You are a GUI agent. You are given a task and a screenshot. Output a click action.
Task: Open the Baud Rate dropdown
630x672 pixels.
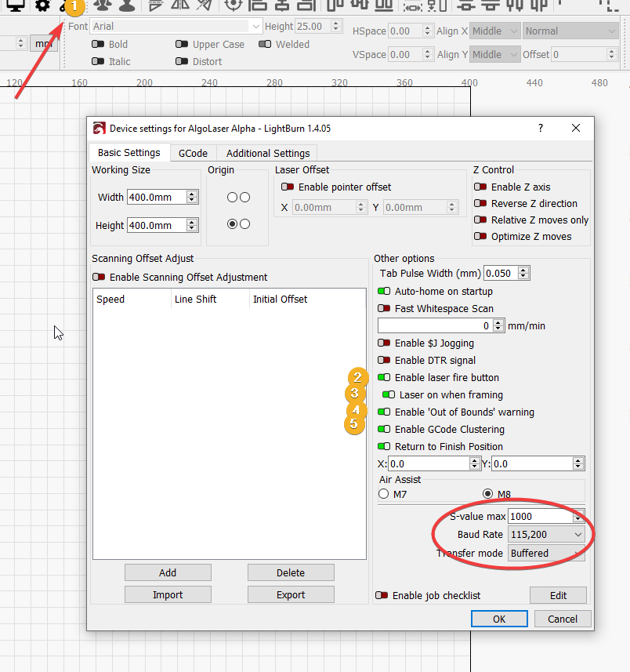click(x=546, y=535)
